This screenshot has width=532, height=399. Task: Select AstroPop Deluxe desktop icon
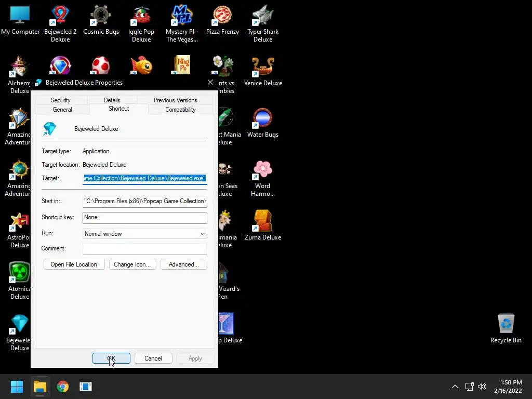pyautogui.click(x=19, y=221)
